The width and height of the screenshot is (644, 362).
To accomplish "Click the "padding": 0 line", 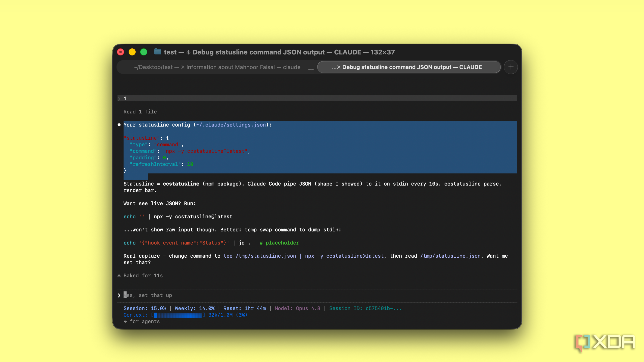I will point(149,158).
